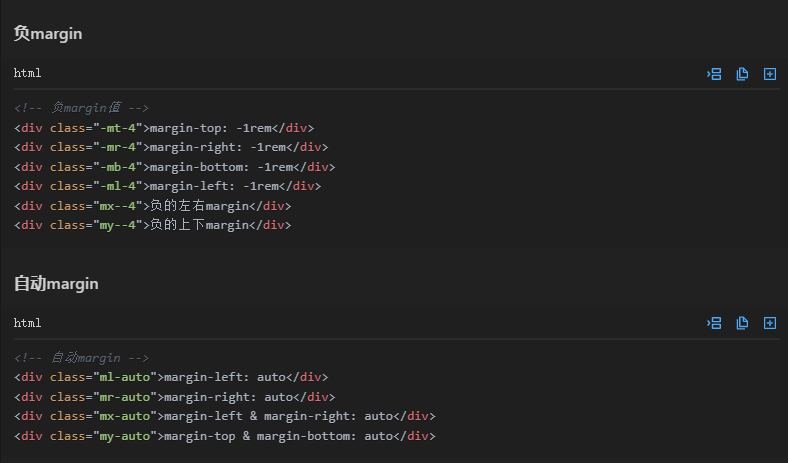This screenshot has height=463, width=788.
Task: Copy the 负margin code block
Action: coord(742,74)
